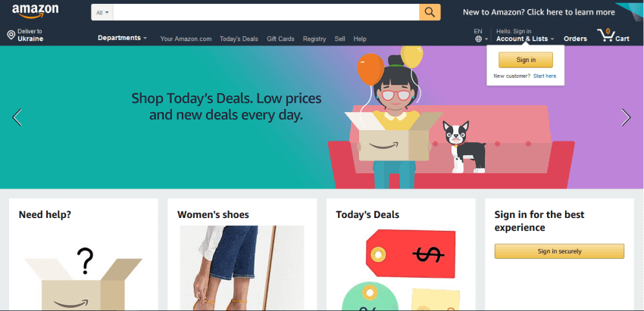644x311 pixels.
Task: Open Today's Deals in navigation bar
Action: click(239, 39)
